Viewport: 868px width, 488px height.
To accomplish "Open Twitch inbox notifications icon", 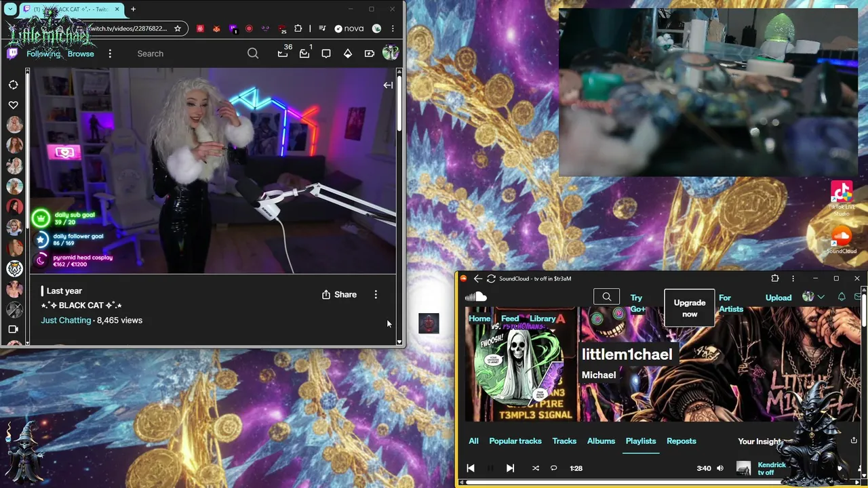I will coord(305,53).
